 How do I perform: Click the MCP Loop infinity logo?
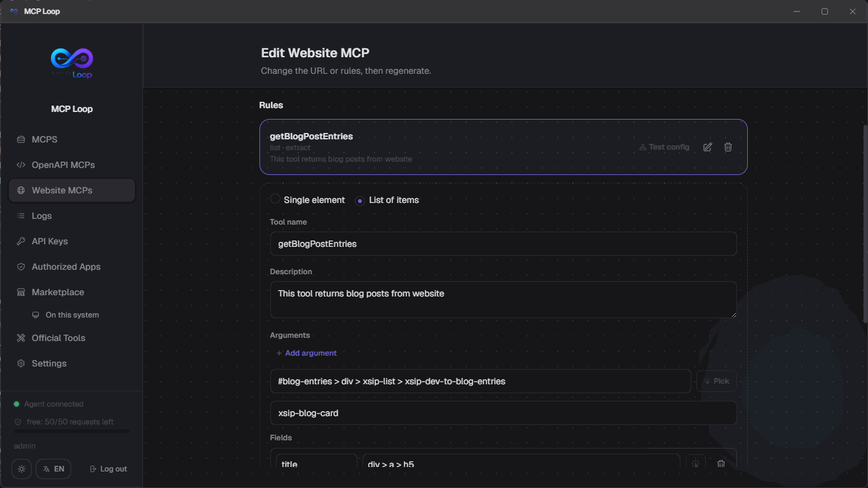point(72,63)
